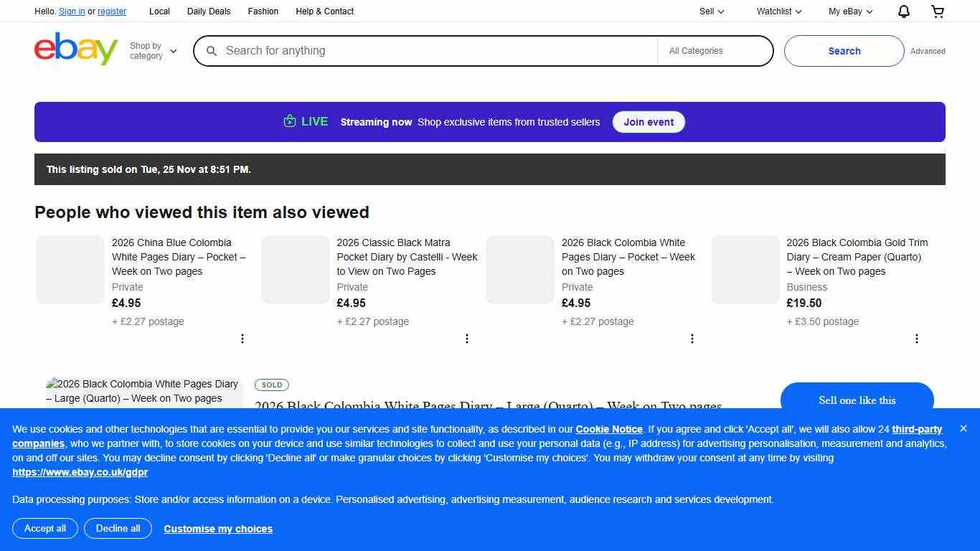The height and width of the screenshot is (551, 980).
Task: Click the Search button
Action: [x=844, y=51]
